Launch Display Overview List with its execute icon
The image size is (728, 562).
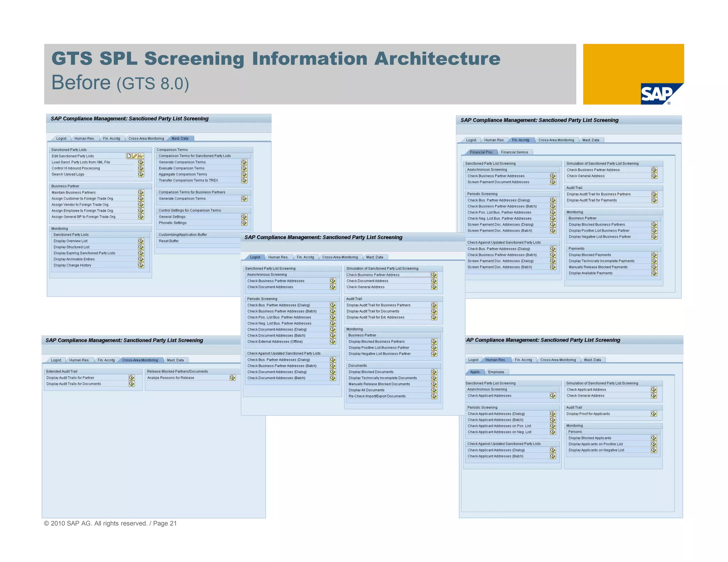tap(141, 241)
